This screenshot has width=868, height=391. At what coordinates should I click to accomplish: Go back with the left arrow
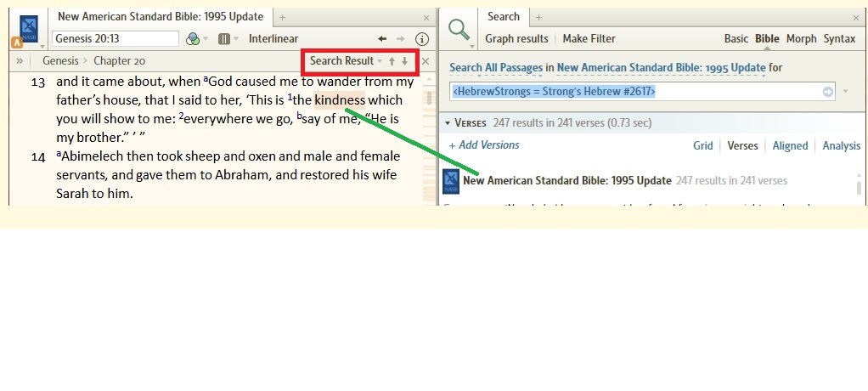pos(382,39)
